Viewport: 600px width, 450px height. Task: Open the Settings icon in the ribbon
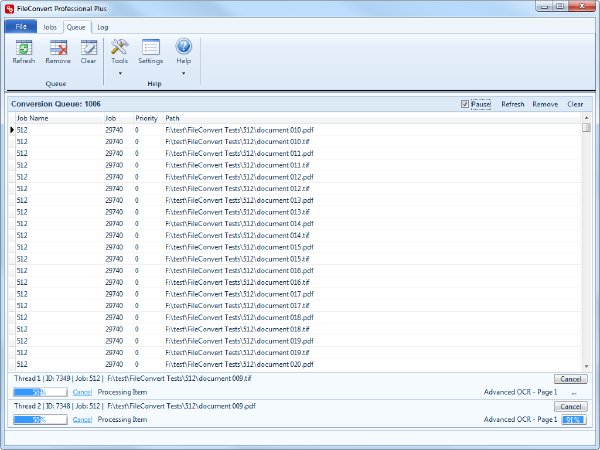pos(151,47)
